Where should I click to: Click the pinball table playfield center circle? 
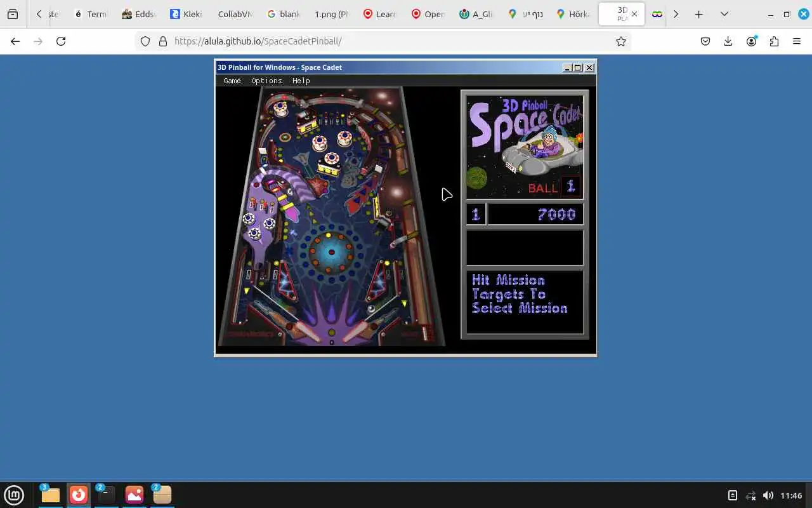[x=331, y=252]
